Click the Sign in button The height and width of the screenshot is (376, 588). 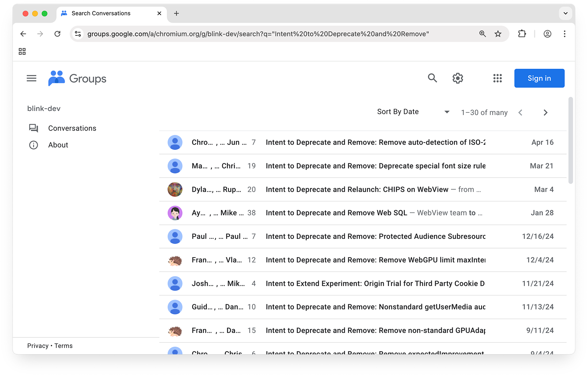539,78
